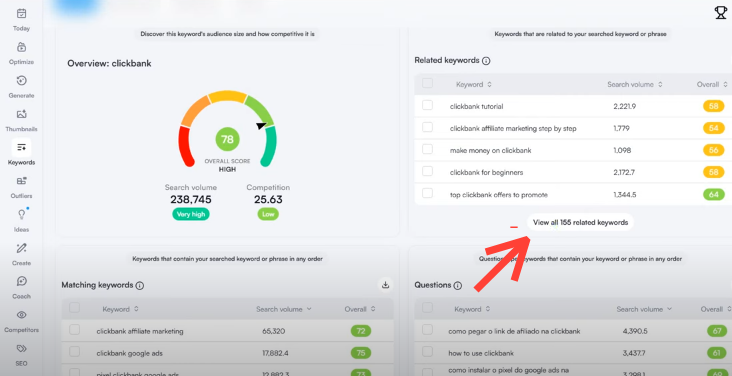Click the 17,882.4 search volume cell

pyautogui.click(x=276, y=354)
